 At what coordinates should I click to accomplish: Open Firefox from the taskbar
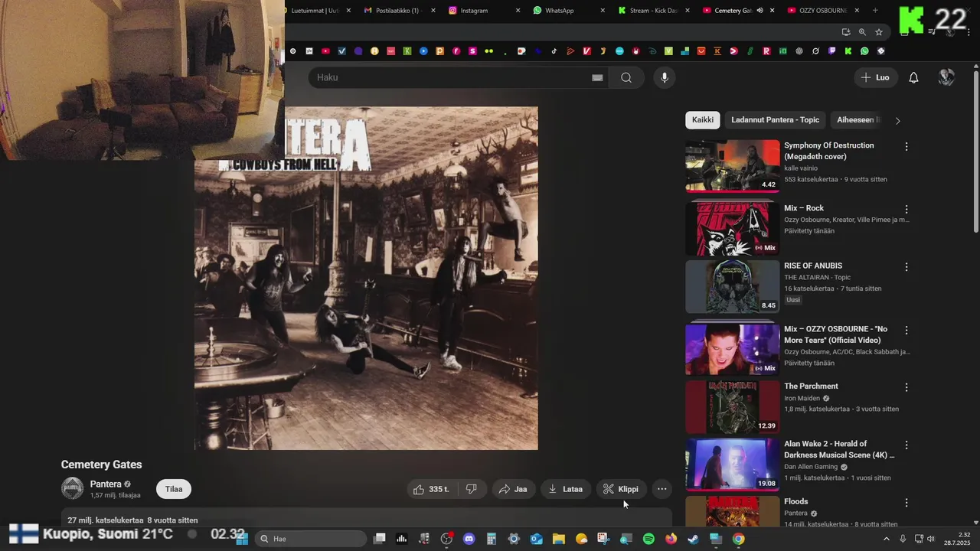click(671, 539)
